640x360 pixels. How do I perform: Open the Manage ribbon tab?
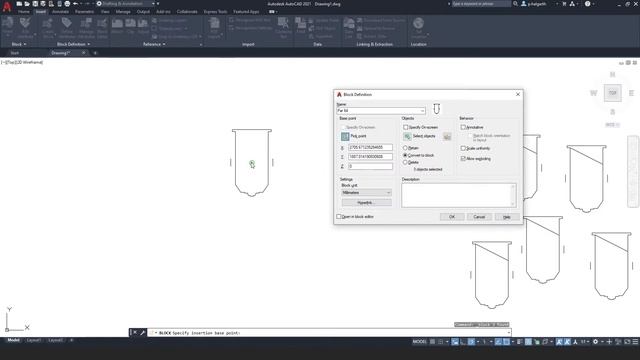click(123, 12)
